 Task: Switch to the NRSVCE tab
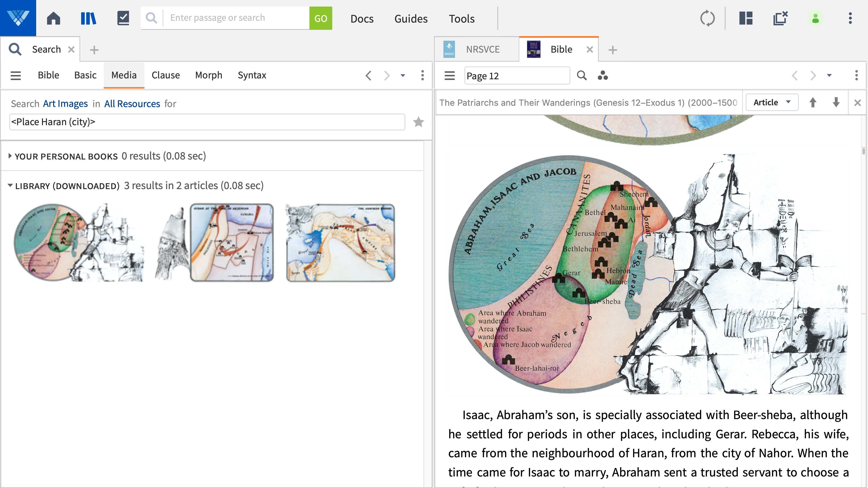coord(482,49)
